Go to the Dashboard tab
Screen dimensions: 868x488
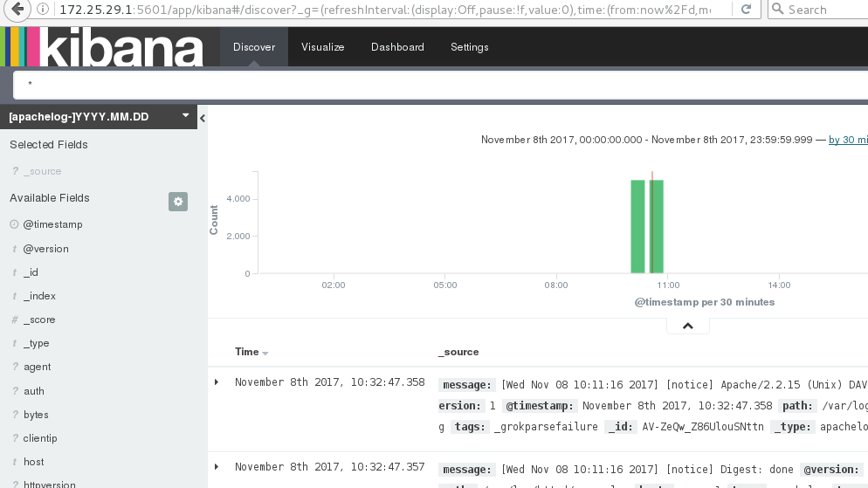click(x=397, y=47)
